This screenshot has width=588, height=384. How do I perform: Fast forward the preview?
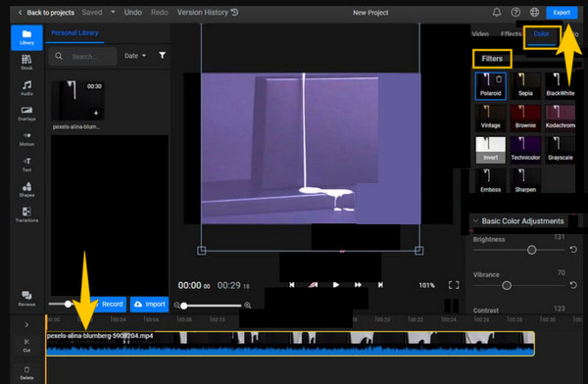pyautogui.click(x=358, y=285)
